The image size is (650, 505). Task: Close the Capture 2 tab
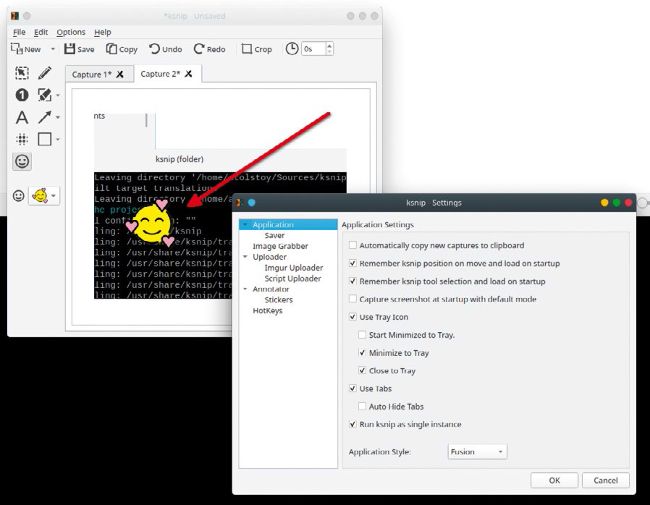(188, 74)
